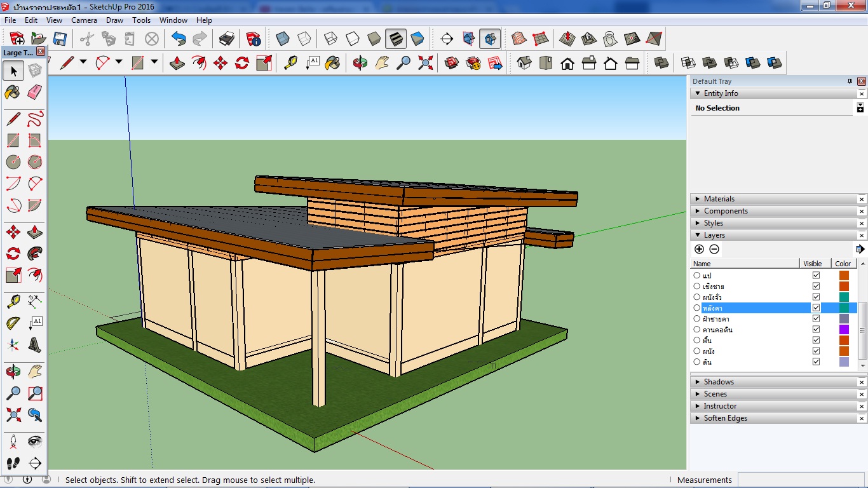Screen dimensions: 868x488
Task: Open the Window menu
Action: pyautogui.click(x=173, y=20)
